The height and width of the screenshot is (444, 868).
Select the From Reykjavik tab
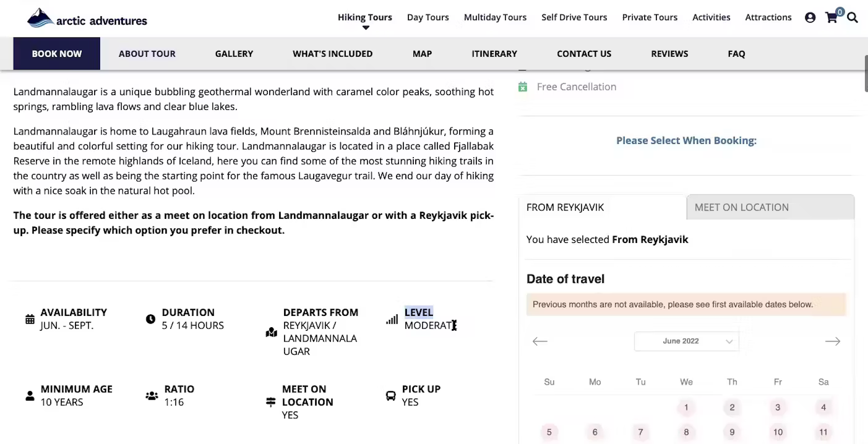602,207
